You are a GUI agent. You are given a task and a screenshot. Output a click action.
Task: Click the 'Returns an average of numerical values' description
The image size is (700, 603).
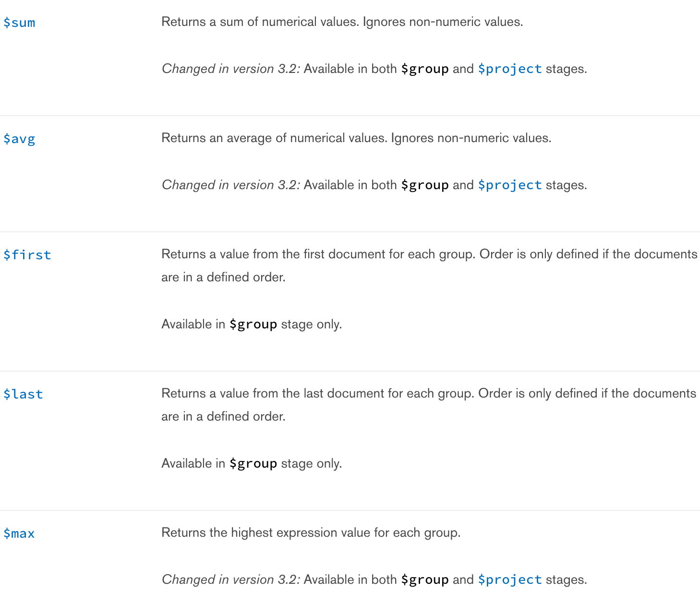click(356, 138)
